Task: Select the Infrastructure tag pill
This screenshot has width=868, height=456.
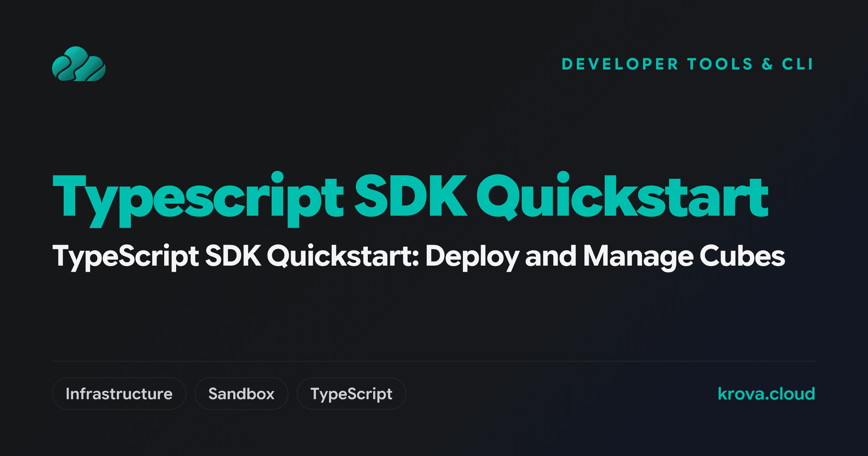Action: tap(119, 393)
